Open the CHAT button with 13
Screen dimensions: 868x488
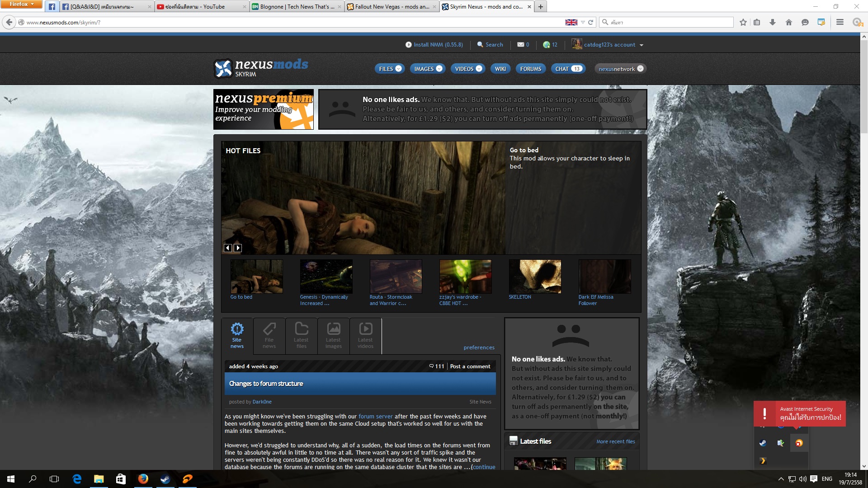tap(568, 69)
